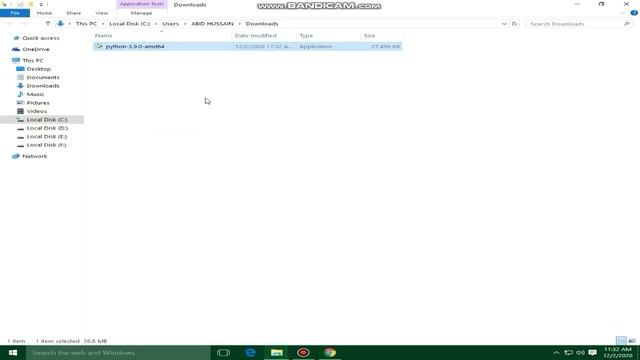640x360 pixels.
Task: Click ABID HUSSAIN breadcrumb in address bar
Action: click(x=212, y=24)
